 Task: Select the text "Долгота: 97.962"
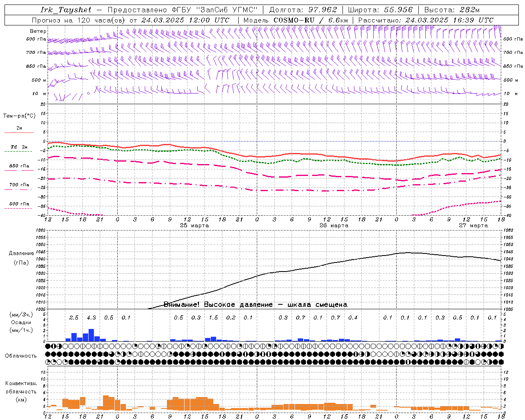(303, 10)
